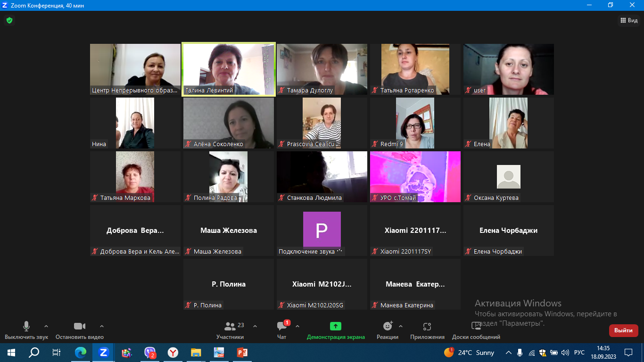
Task: Open the Whiteboards (Доски сообщений) icon
Action: (x=476, y=326)
